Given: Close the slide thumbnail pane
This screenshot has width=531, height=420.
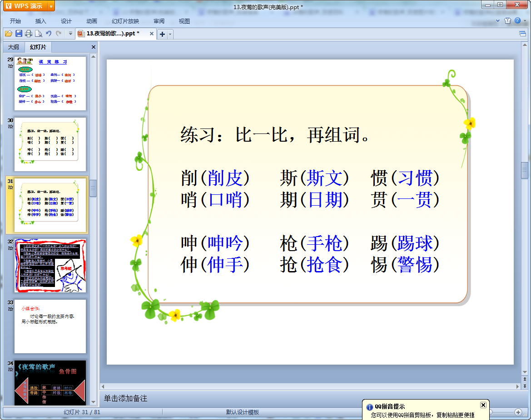Looking at the screenshot, I should tap(94, 47).
